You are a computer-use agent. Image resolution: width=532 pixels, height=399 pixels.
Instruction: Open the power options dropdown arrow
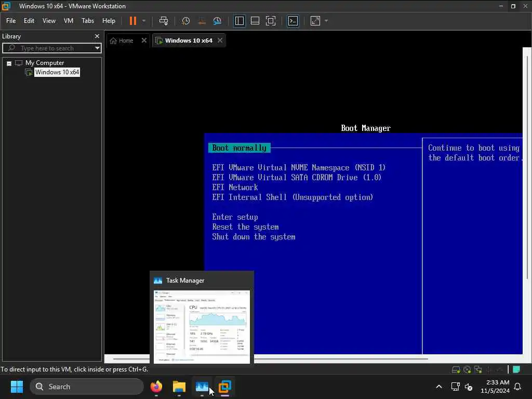click(x=144, y=21)
